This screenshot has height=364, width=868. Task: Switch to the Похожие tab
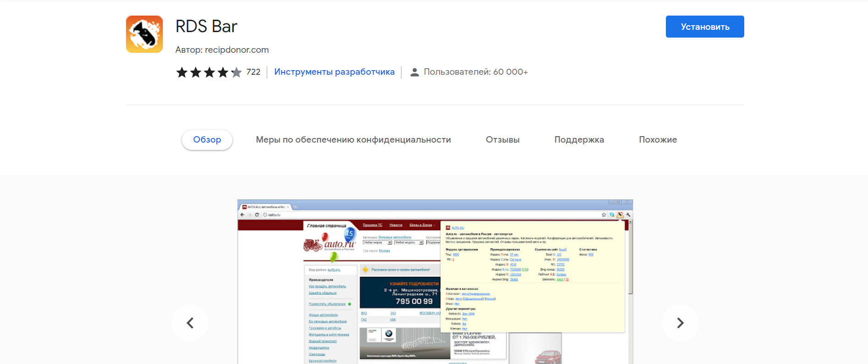coord(658,140)
